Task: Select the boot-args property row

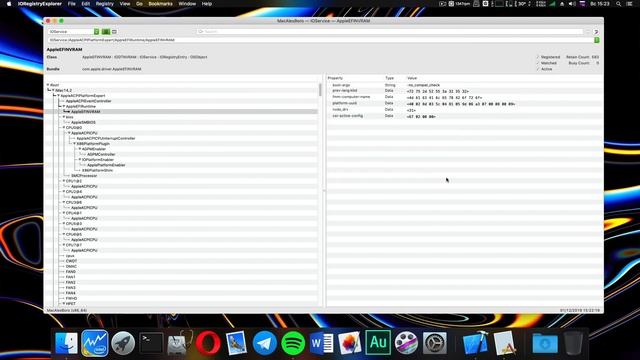Action: (465, 85)
